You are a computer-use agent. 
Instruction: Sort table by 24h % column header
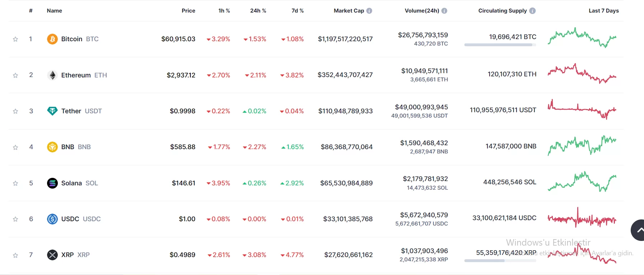point(258,11)
